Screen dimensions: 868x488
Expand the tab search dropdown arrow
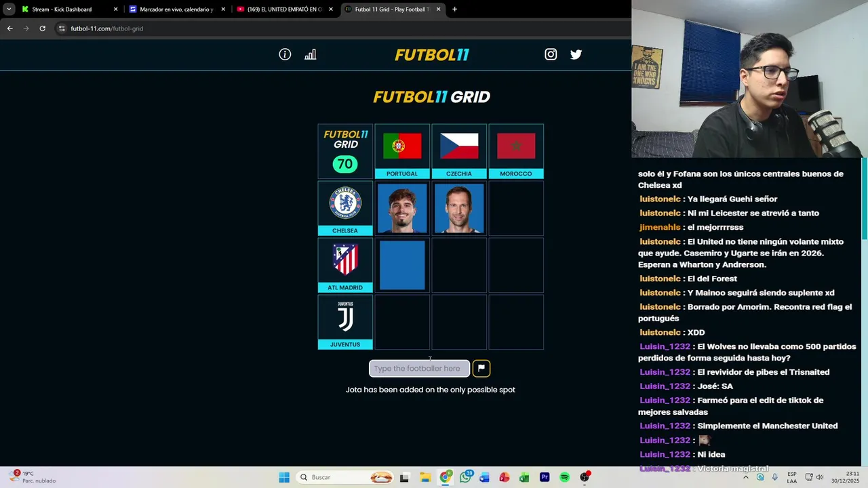pos(9,9)
